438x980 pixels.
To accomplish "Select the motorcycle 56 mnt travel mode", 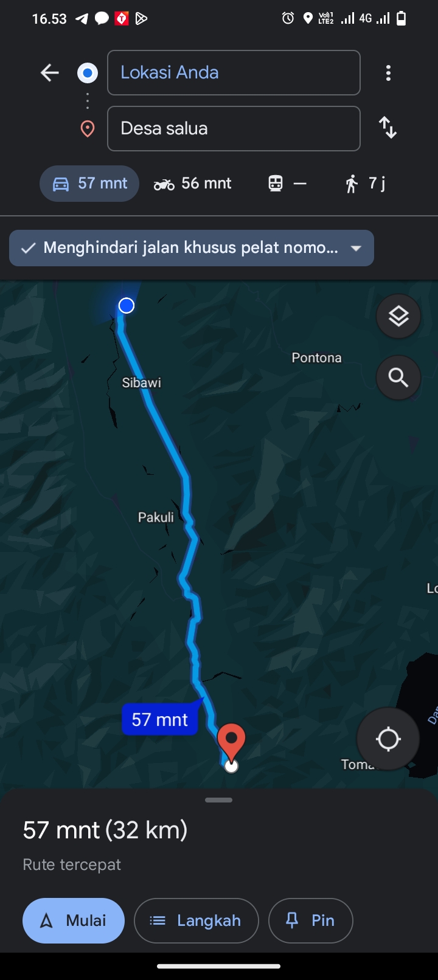I will coord(192,184).
